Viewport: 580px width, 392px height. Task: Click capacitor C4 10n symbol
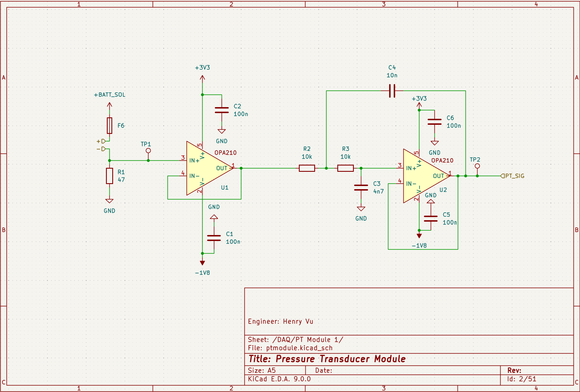click(392, 91)
